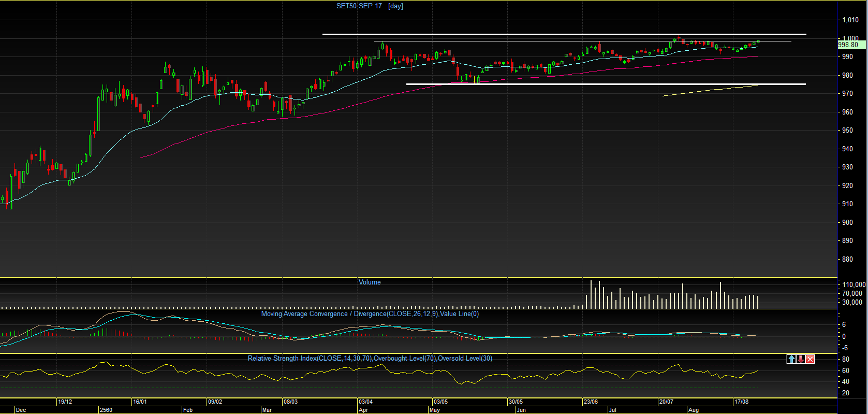This screenshot has height=414, width=868.
Task: Click the 19/12 date marker
Action: coord(65,402)
